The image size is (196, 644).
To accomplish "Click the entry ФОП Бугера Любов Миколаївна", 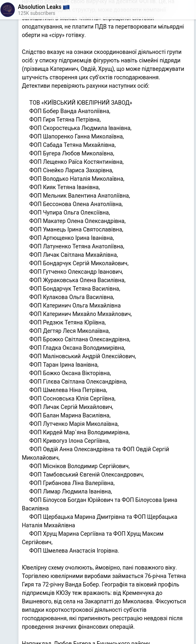I will [x=72, y=153].
